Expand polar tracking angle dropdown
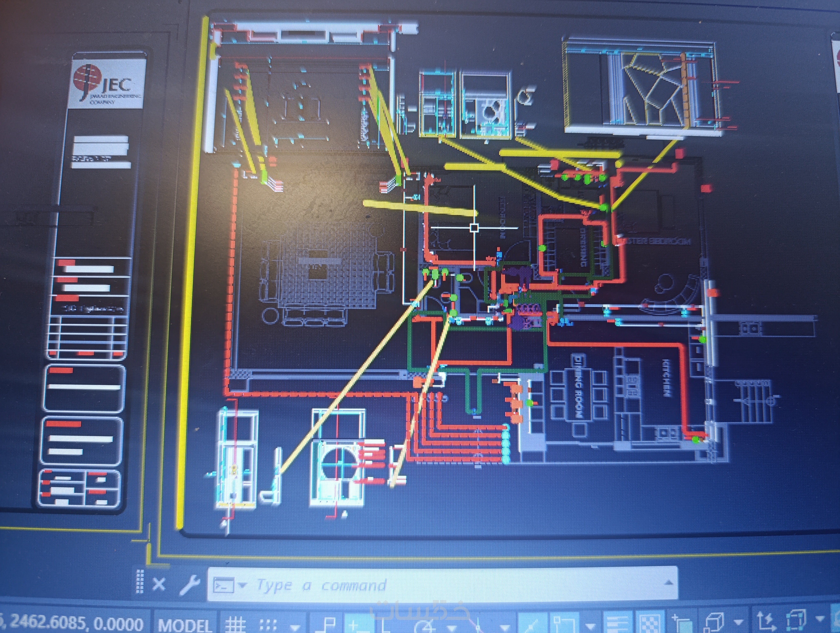 452,627
